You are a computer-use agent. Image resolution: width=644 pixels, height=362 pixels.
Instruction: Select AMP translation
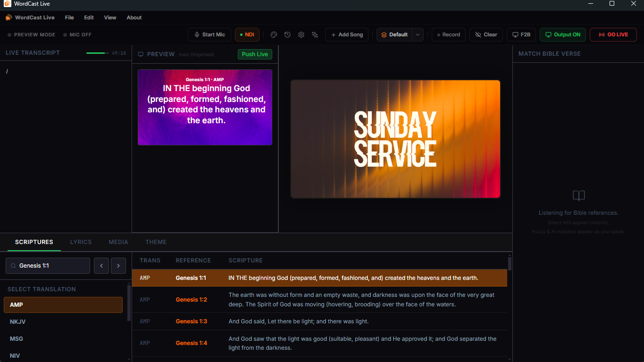63,305
